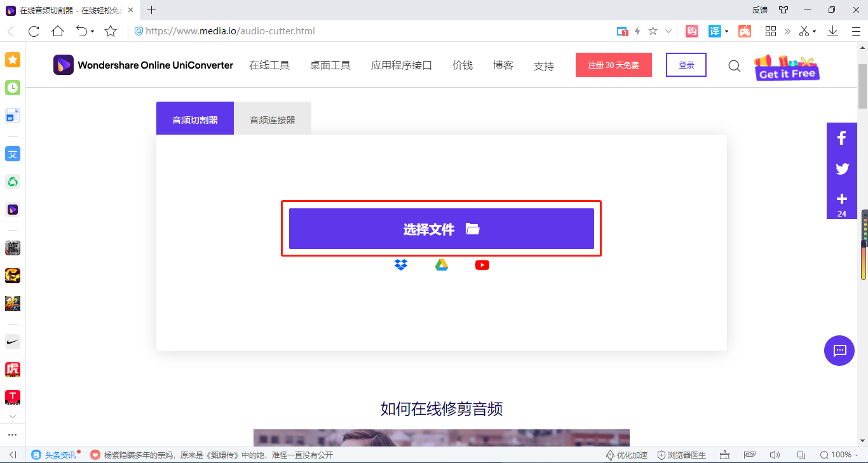This screenshot has width=868, height=463.
Task: Expand the scissors tool's dropdown arrow
Action: pos(814,30)
